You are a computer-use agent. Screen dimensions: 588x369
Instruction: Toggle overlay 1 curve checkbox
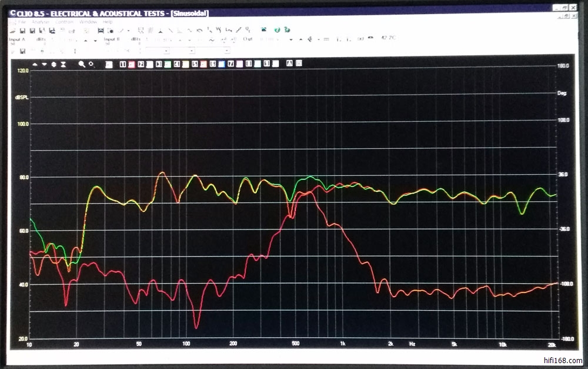(123, 64)
